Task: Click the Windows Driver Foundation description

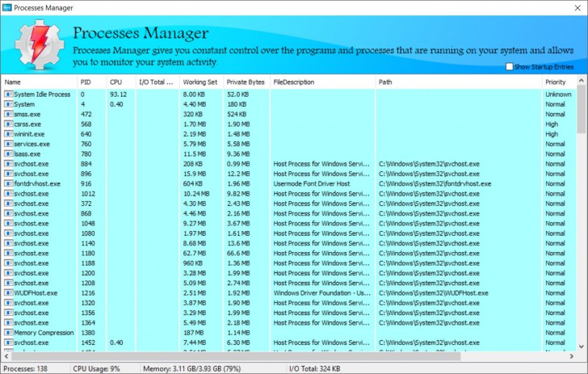Action: click(x=321, y=293)
